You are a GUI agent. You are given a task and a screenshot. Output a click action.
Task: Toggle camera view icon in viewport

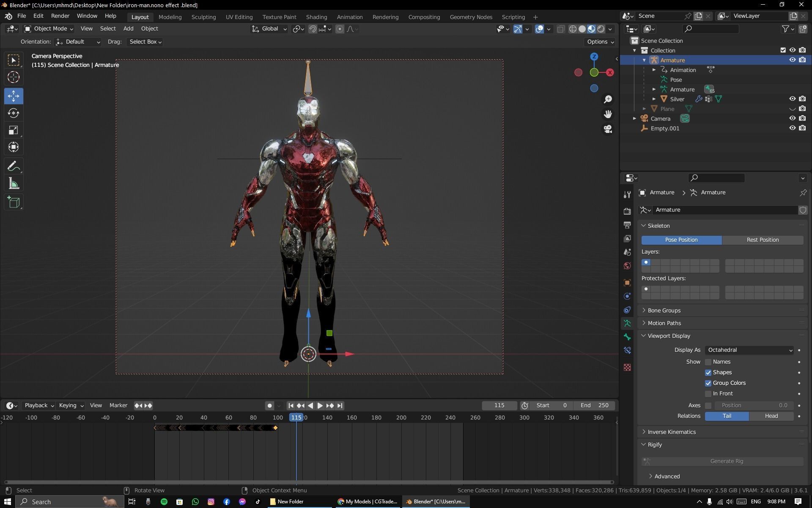point(608,129)
